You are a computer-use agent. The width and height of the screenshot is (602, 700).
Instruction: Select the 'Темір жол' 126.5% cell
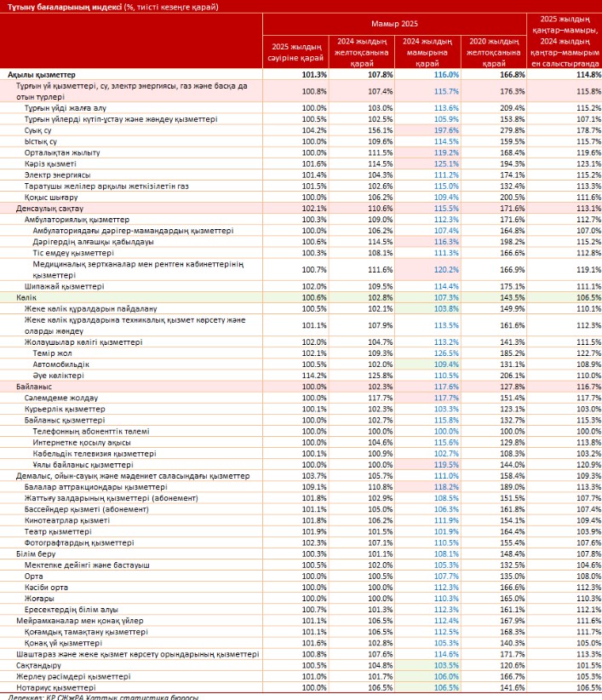(x=428, y=353)
